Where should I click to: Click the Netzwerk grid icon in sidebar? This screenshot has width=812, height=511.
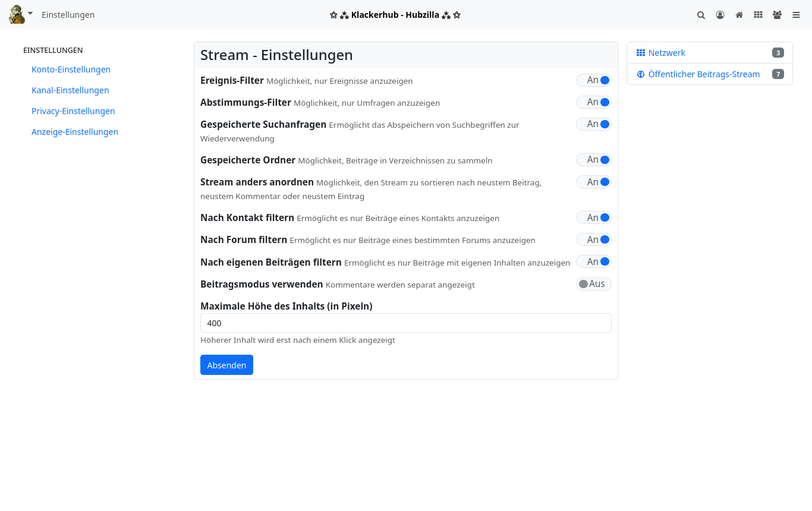pyautogui.click(x=640, y=53)
